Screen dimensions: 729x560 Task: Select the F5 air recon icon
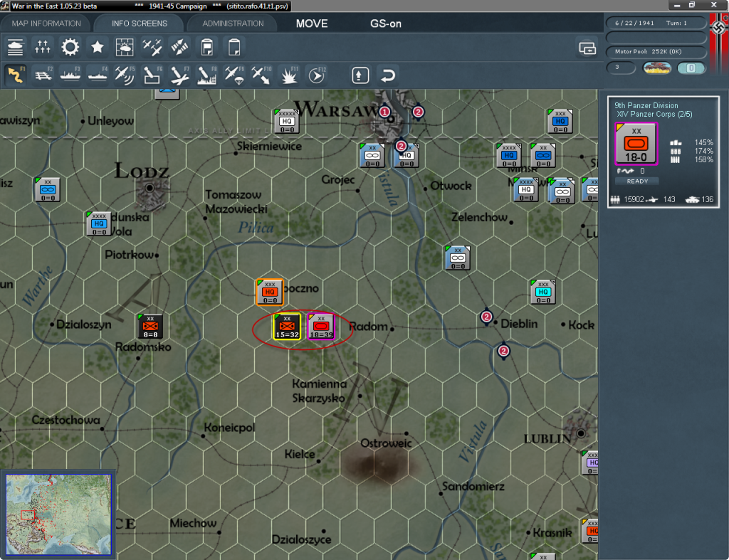(125, 75)
